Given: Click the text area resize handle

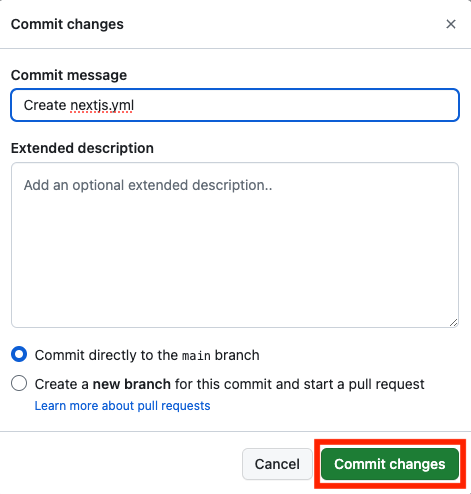Looking at the screenshot, I should [x=453, y=322].
